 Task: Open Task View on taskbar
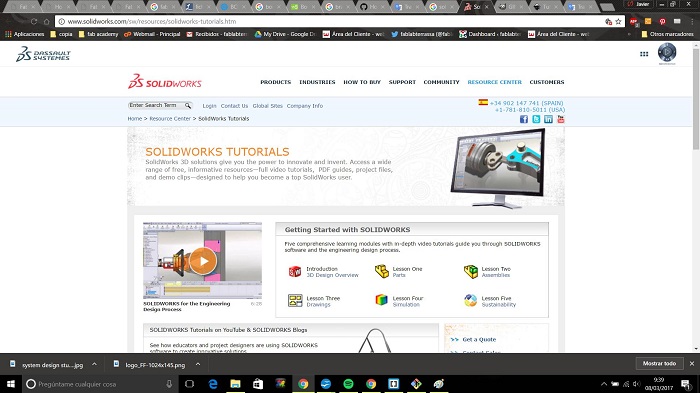tap(189, 384)
